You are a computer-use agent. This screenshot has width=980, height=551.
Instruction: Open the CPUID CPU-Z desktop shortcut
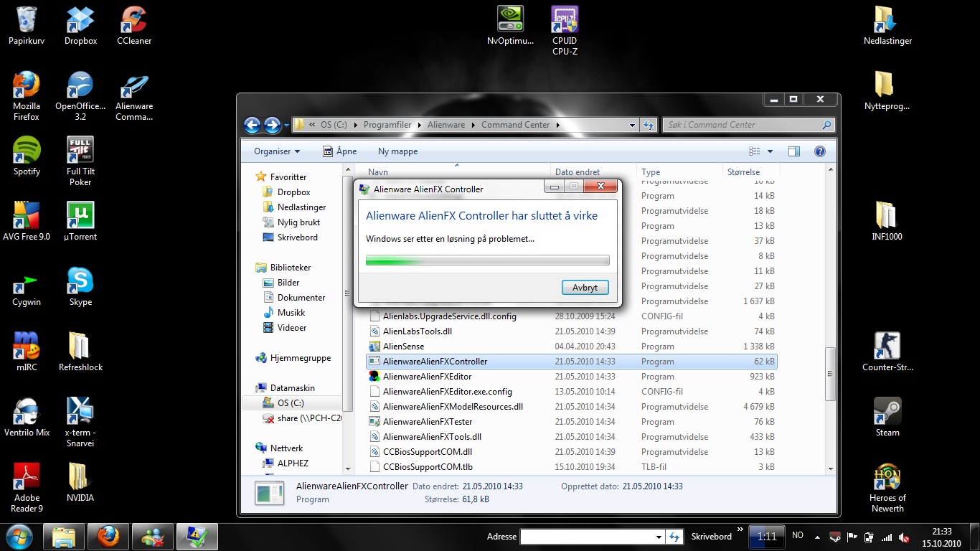tap(565, 31)
